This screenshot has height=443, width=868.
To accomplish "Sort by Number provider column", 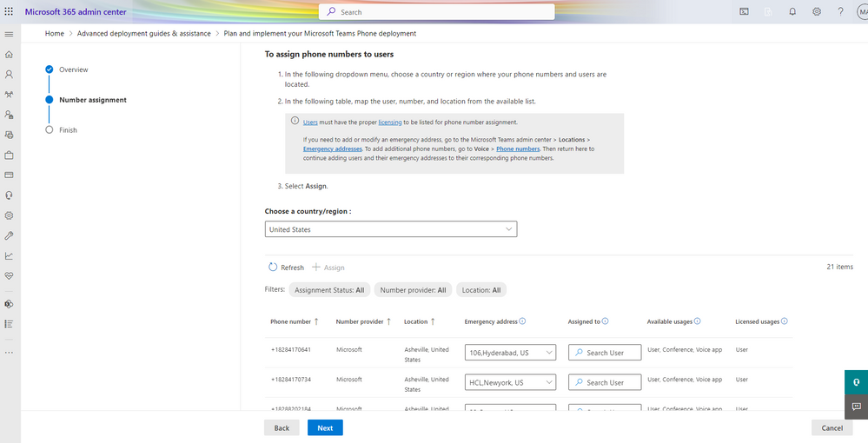I will point(363,321).
